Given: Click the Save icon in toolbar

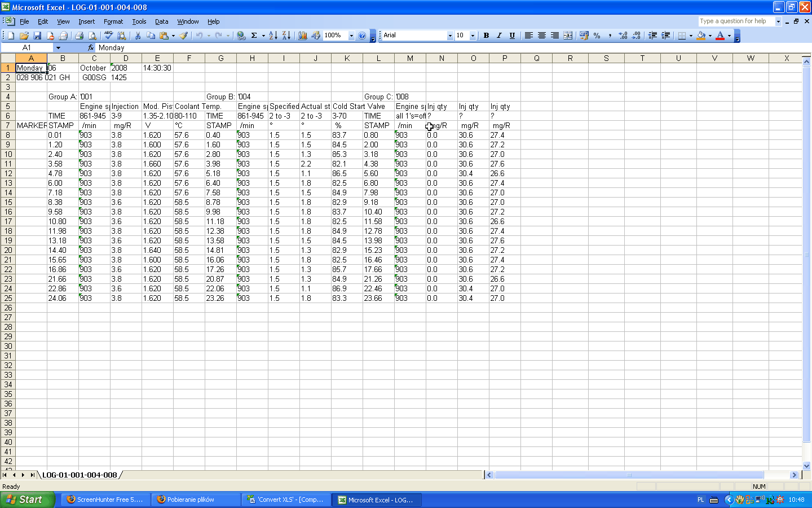Looking at the screenshot, I should pos(37,36).
